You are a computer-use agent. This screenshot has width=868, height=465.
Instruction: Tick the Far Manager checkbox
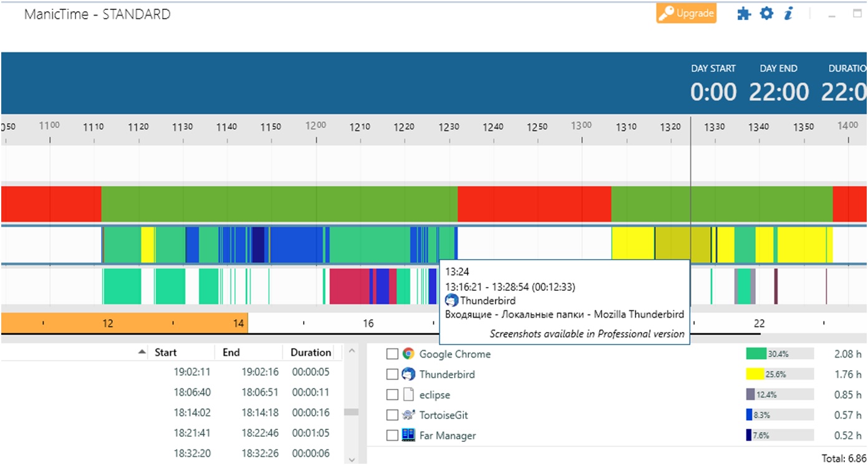pos(392,436)
